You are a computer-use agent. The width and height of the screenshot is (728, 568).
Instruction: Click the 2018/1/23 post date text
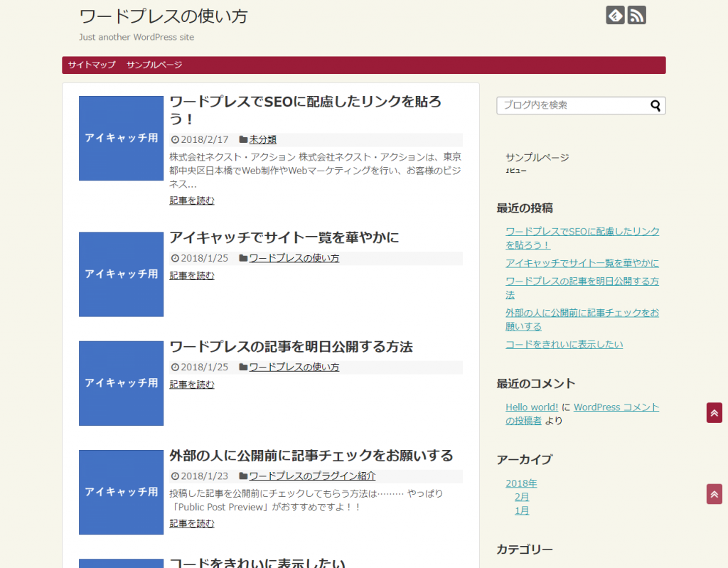(204, 476)
